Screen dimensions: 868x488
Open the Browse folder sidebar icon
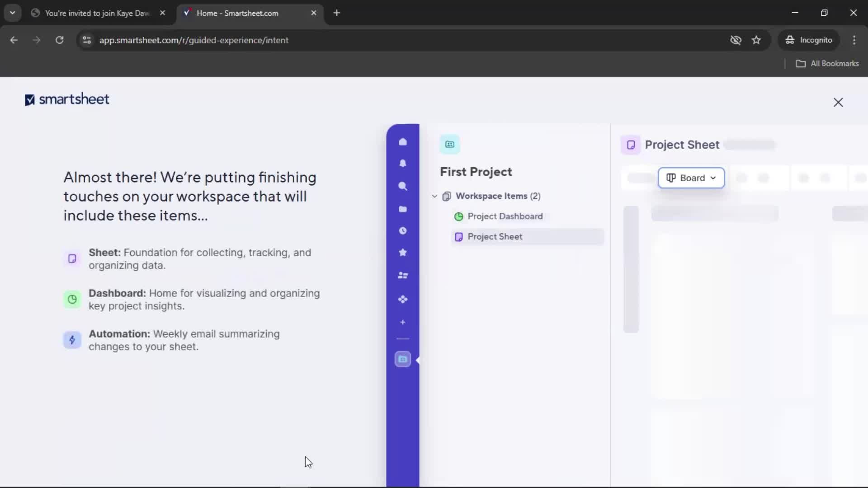point(402,209)
